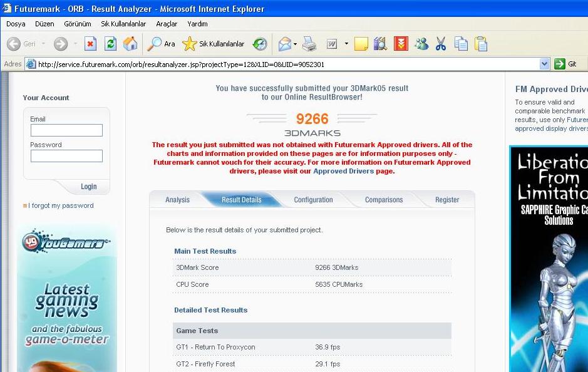
Task: Click the orange 9266 score number
Action: tap(312, 119)
